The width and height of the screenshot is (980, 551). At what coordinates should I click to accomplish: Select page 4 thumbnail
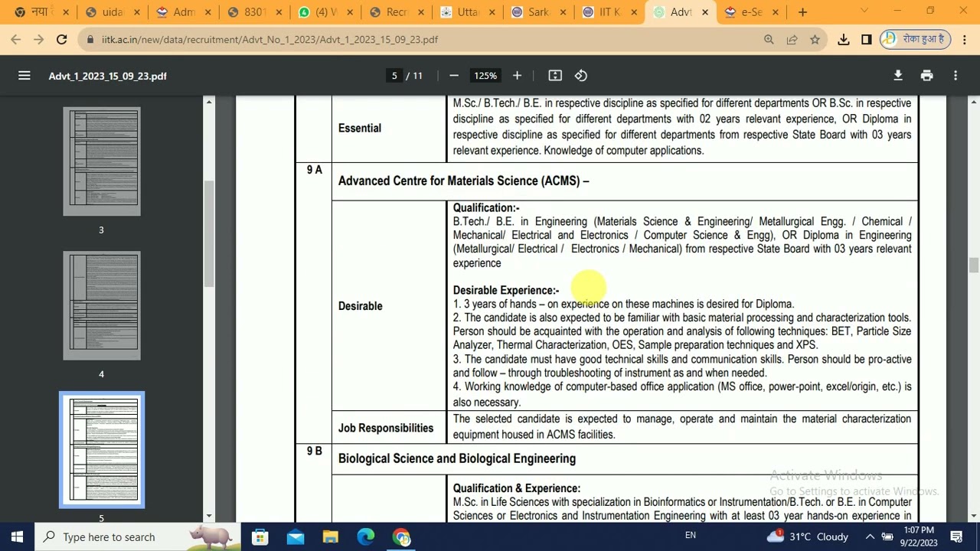pos(102,306)
